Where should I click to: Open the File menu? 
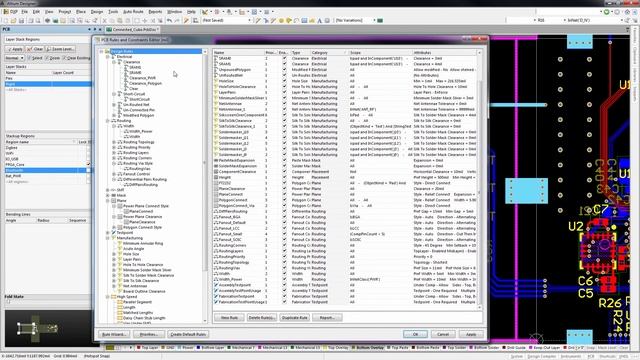[24, 12]
